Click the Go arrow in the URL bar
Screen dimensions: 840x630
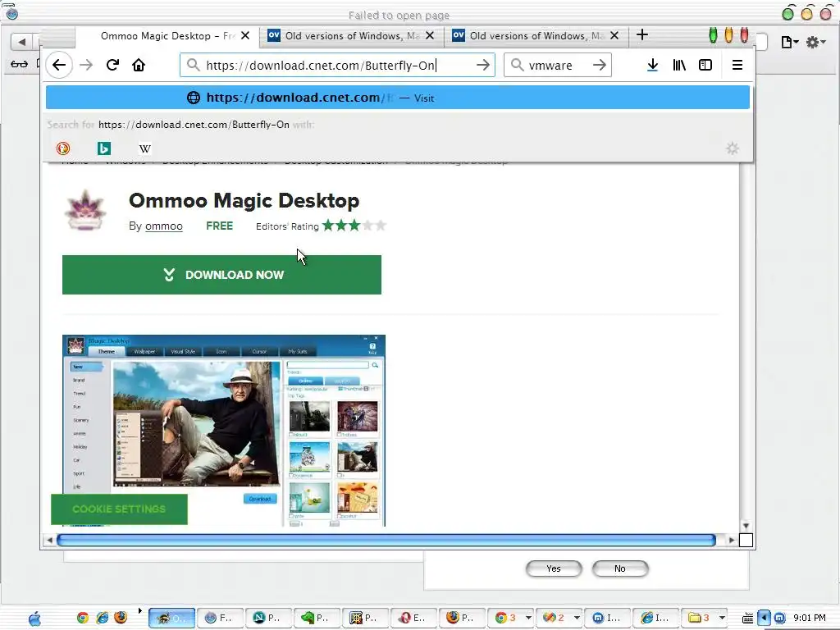482,66
